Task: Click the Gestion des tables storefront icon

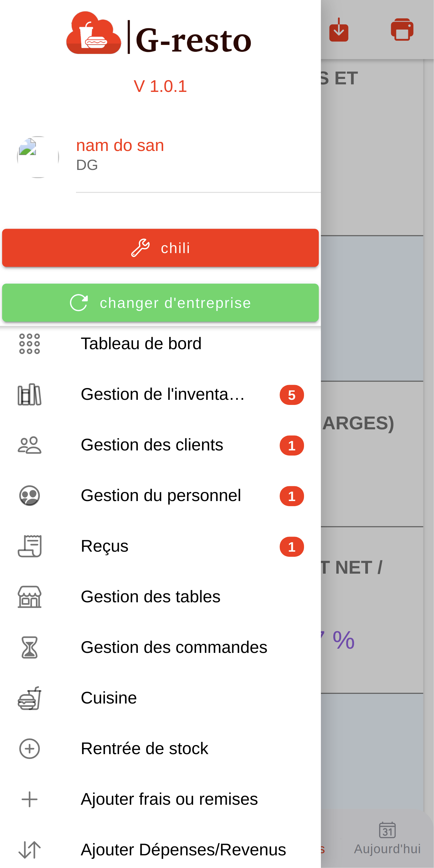Action: tap(30, 597)
